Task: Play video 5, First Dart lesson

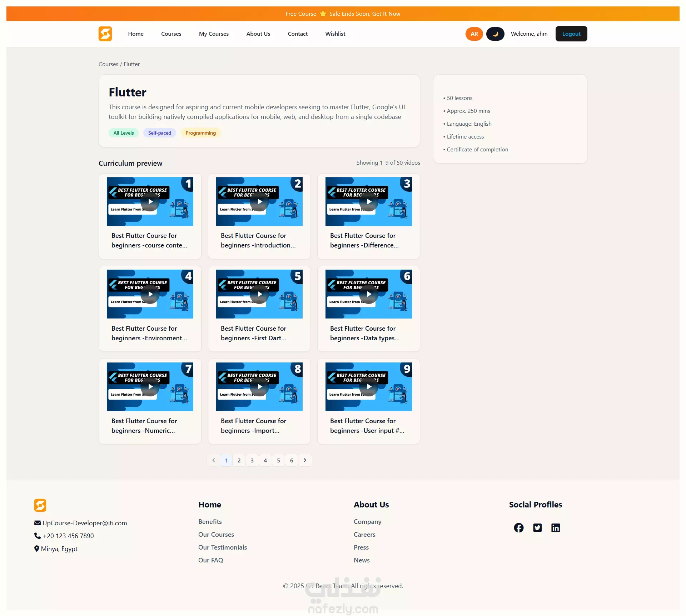Action: pyautogui.click(x=259, y=294)
